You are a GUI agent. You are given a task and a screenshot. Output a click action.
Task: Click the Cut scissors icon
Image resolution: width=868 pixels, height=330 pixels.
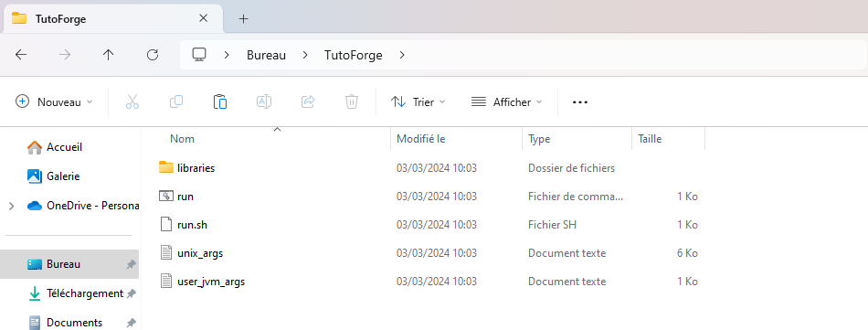tap(132, 101)
